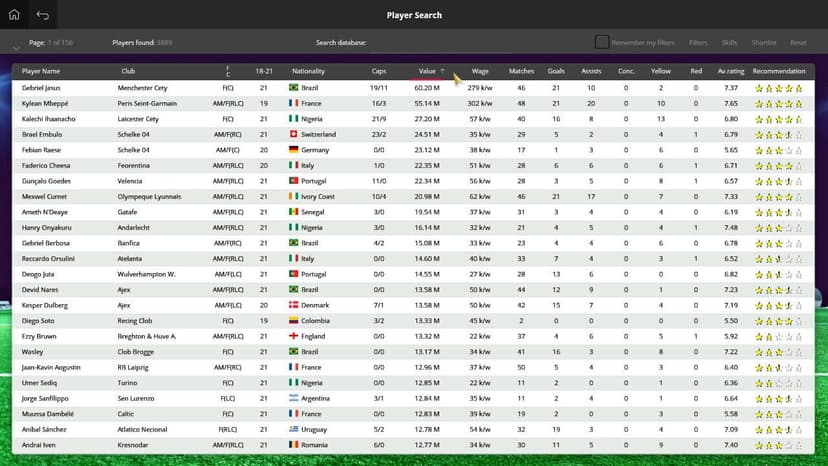The height and width of the screenshot is (466, 828).
Task: Click the Romania flag in Andrai Iven row
Action: [x=294, y=445]
